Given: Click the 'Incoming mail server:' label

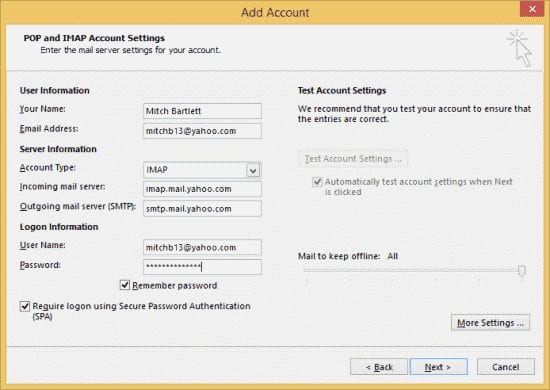Looking at the screenshot, I should point(62,187).
